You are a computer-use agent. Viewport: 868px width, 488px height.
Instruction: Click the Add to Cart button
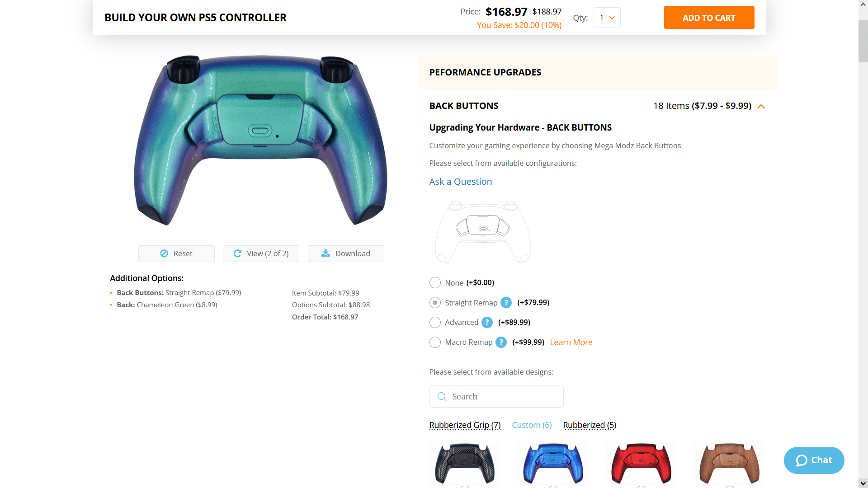click(709, 18)
